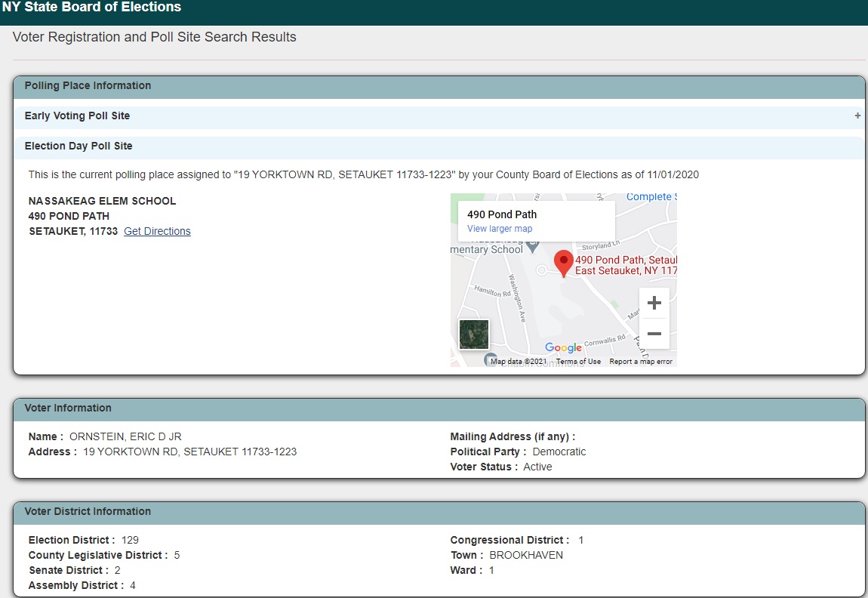Zoom out on the map
The height and width of the screenshot is (598, 868).
click(654, 333)
